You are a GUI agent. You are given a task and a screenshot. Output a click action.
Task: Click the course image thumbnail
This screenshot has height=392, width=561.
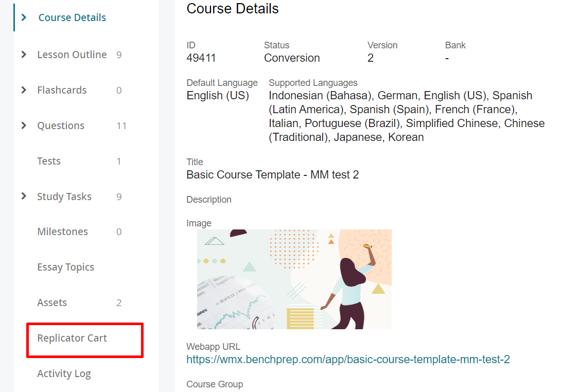tap(293, 279)
